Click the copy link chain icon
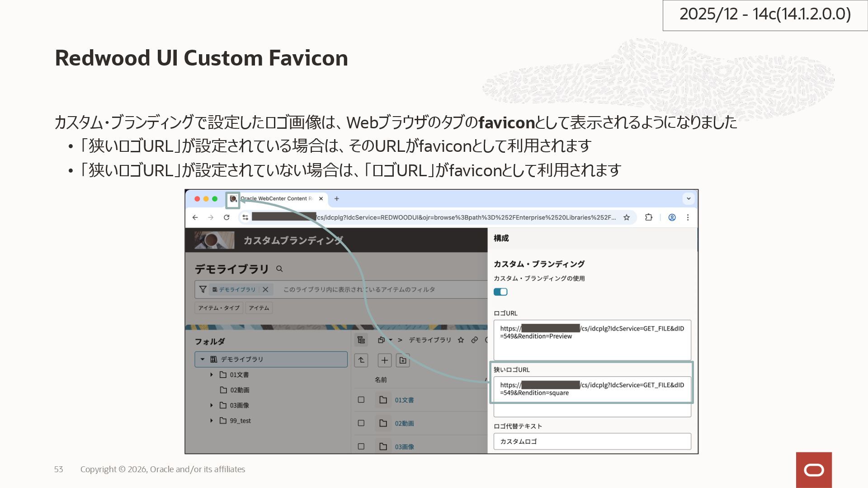Screen dimensions: 868x488 click(474, 340)
